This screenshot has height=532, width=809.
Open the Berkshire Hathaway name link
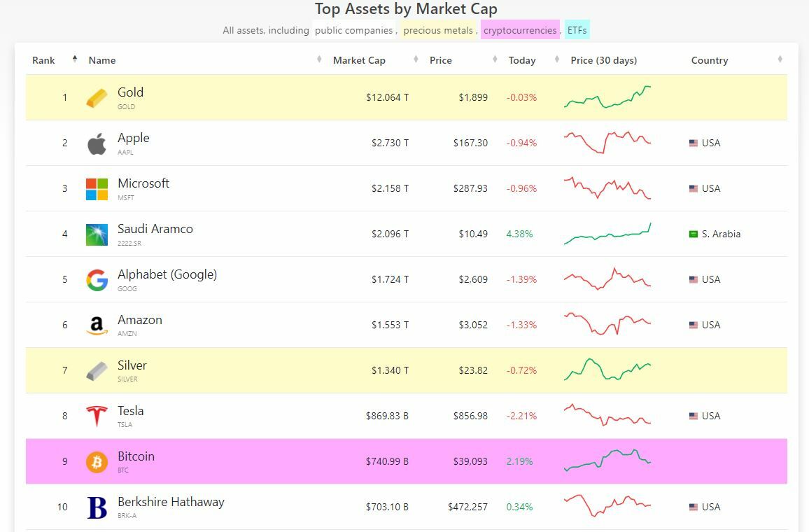[x=171, y=502]
